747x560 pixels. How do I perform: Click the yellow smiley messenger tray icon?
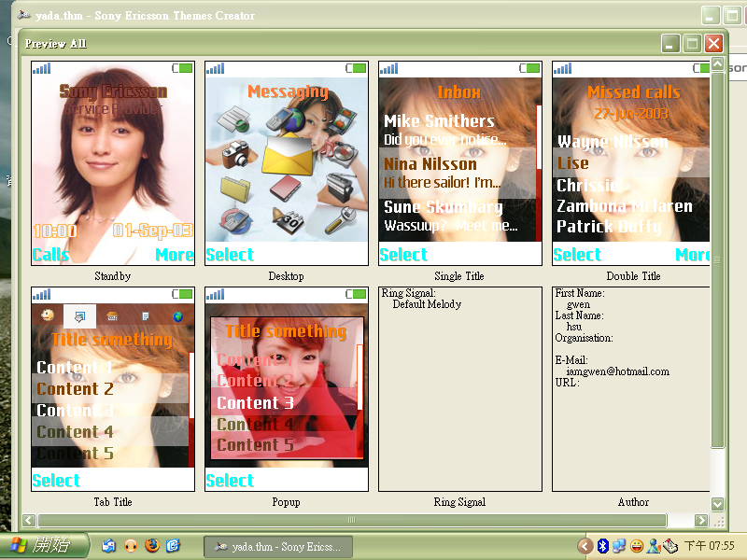pos(637,546)
